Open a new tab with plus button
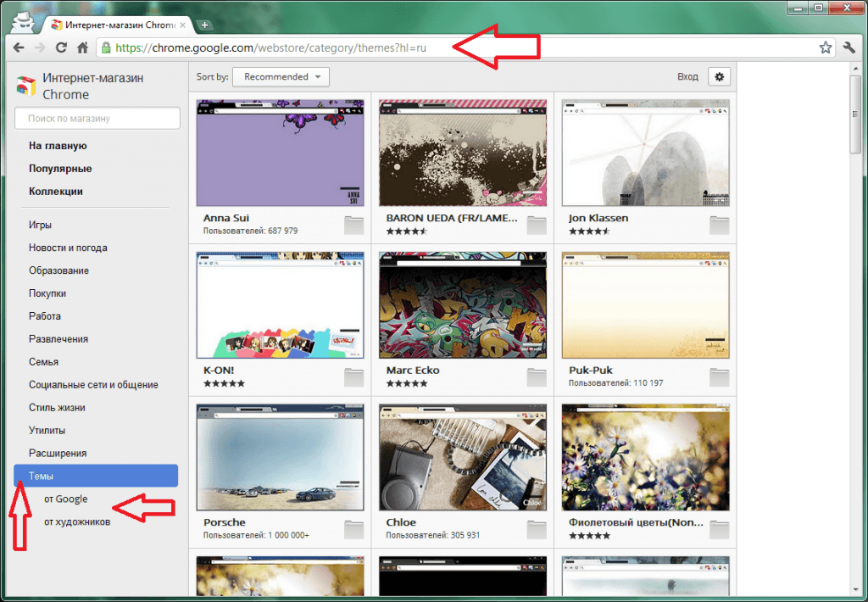This screenshot has height=602, width=868. click(x=204, y=25)
